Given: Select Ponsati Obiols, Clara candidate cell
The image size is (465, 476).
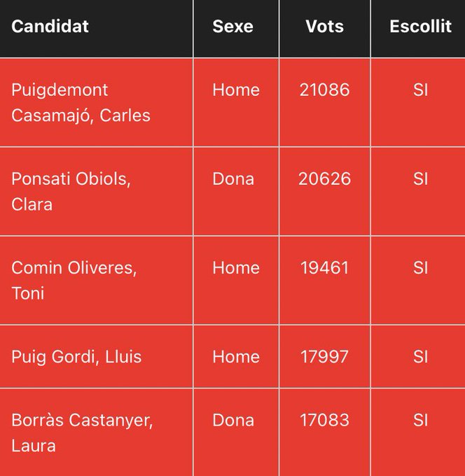Looking at the screenshot, I should [96, 191].
